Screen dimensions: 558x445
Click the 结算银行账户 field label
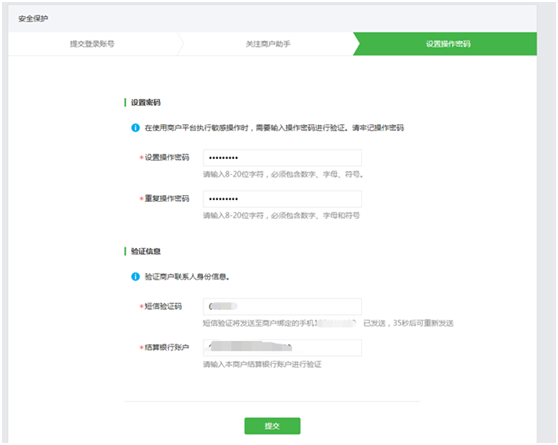[x=167, y=347]
